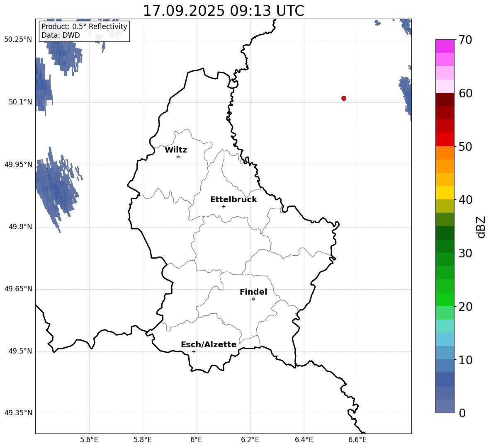Pick the slate-blue bottom segment at 0

(445, 406)
